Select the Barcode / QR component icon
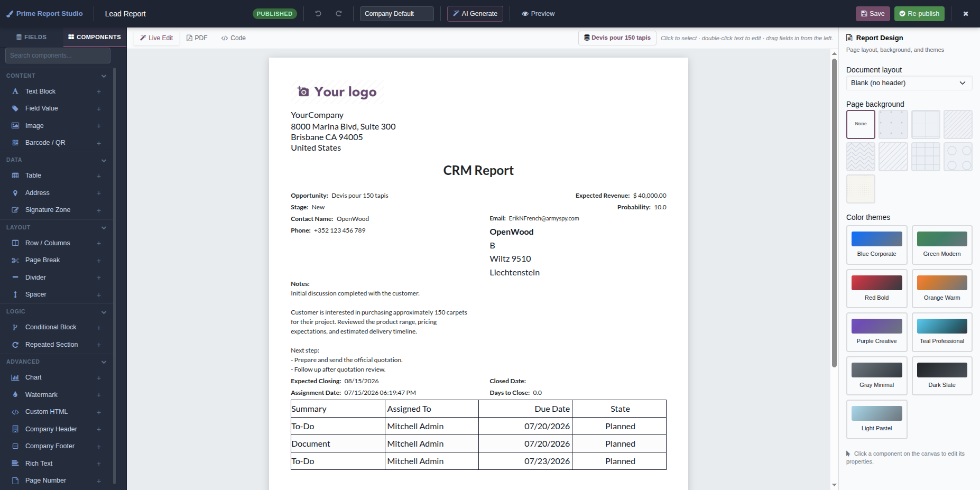 (15, 143)
